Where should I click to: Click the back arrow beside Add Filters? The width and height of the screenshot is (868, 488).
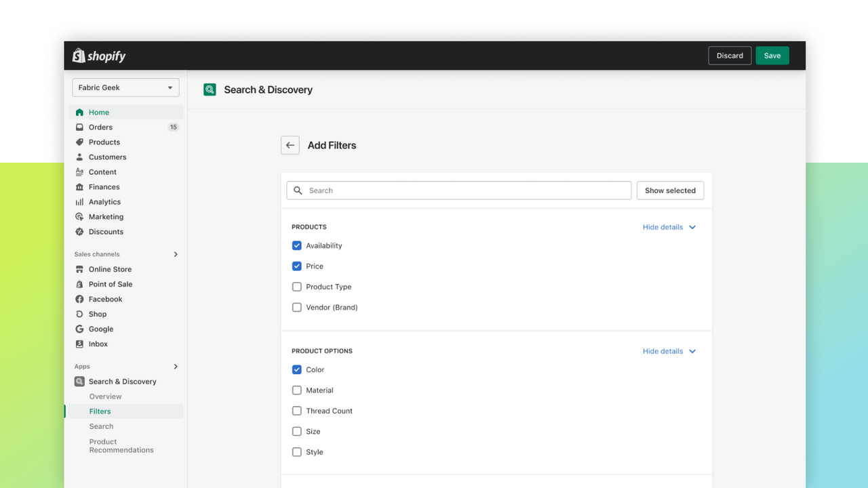[290, 145]
